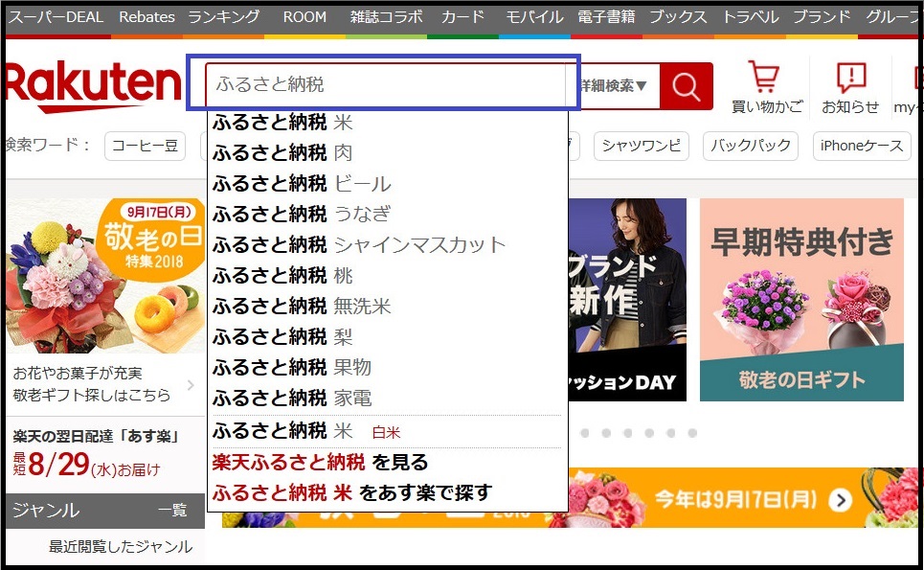Click the search field containing ふるさと納税
This screenshot has width=924, height=570.
(385, 85)
